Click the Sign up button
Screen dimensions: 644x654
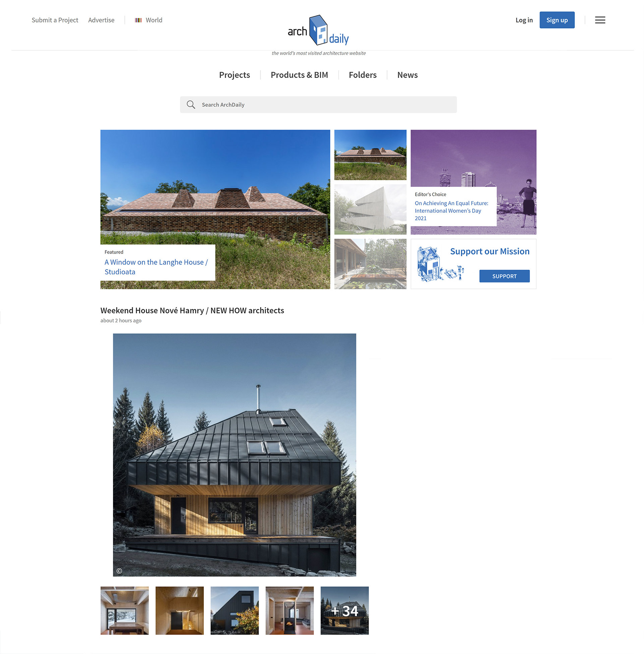coord(557,20)
